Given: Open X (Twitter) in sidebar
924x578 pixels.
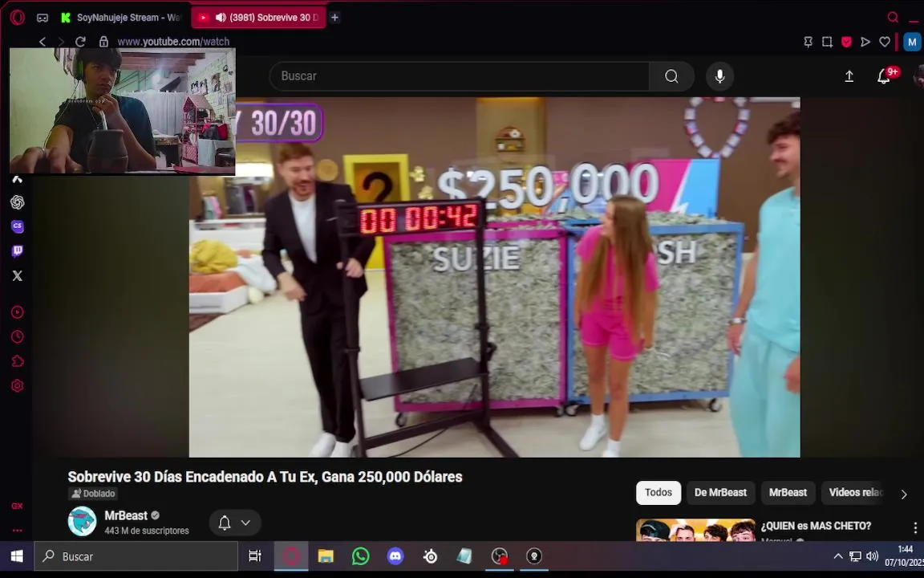Looking at the screenshot, I should [17, 275].
